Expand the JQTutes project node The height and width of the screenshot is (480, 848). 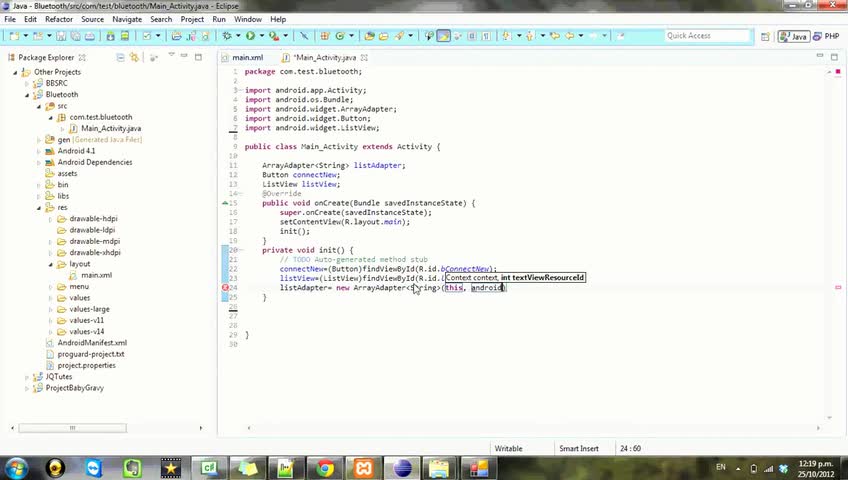pyautogui.click(x=26, y=377)
